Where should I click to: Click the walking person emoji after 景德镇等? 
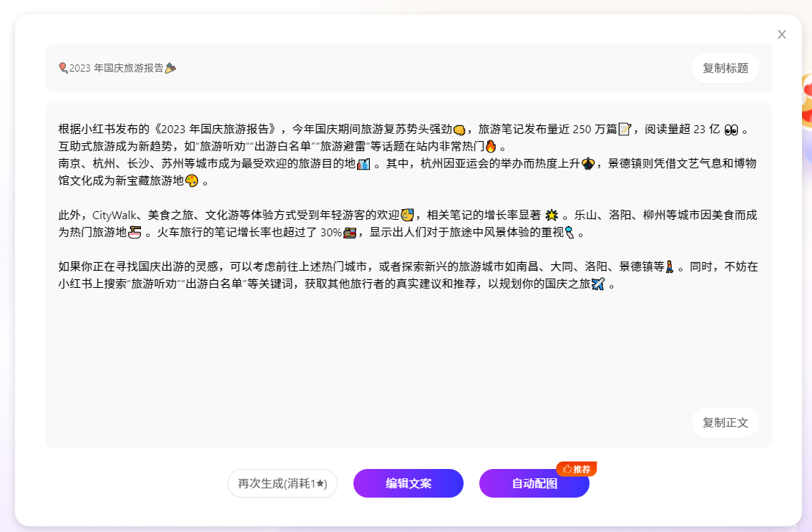pyautogui.click(x=670, y=267)
